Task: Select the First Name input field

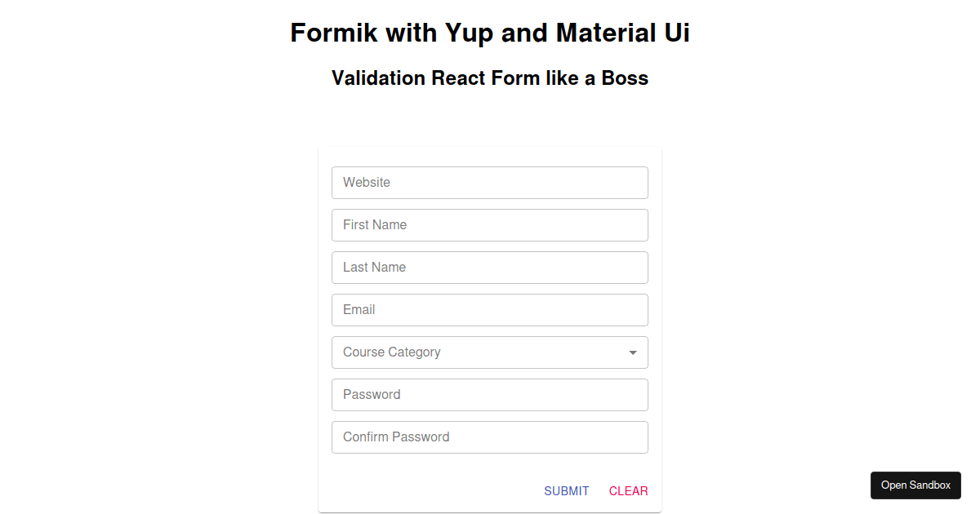Action: tap(490, 224)
